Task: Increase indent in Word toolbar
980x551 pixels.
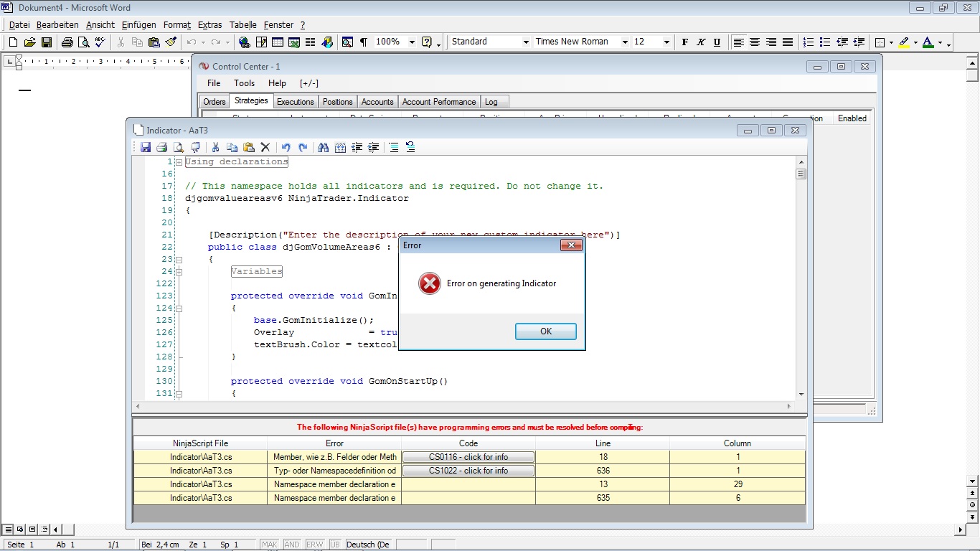Action: [x=859, y=42]
